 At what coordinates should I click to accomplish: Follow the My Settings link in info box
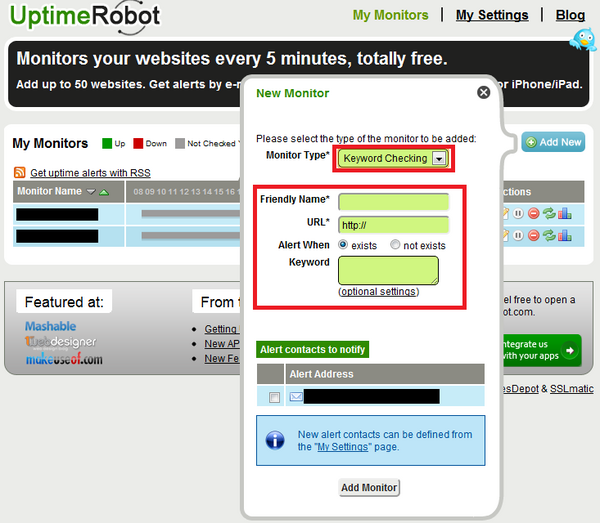click(x=343, y=447)
